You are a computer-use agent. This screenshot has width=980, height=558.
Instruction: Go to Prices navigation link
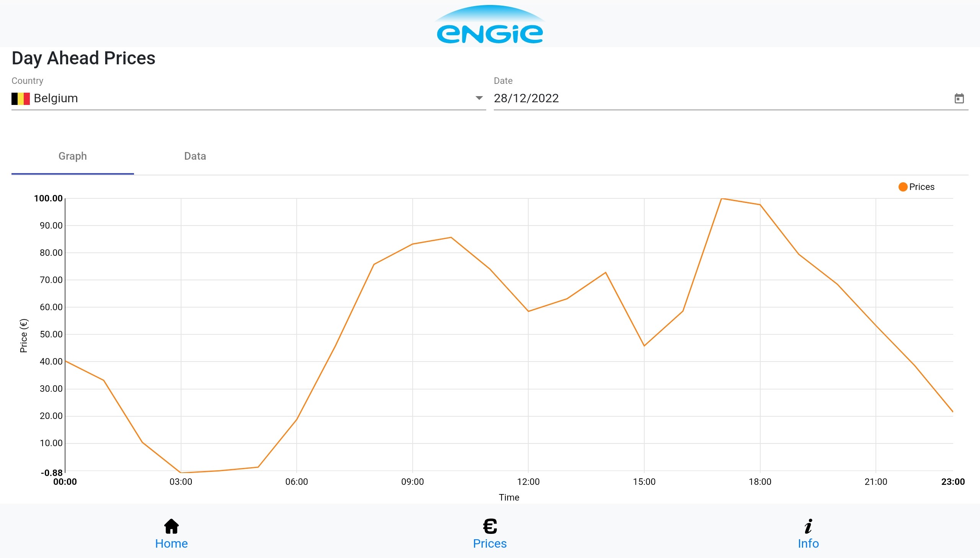[x=489, y=543]
